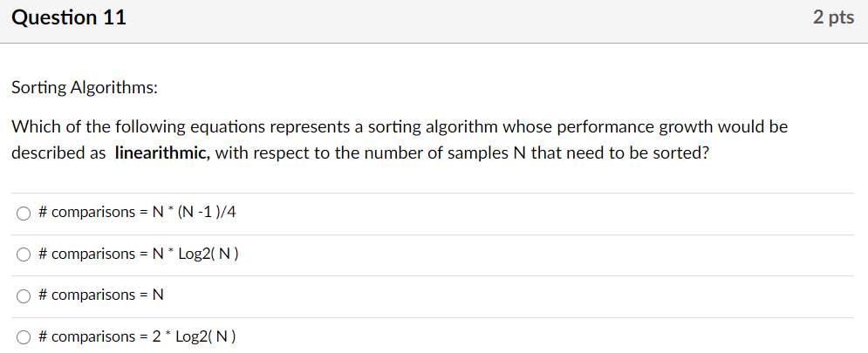Click the answer text '# comparisons = N * (N -1 )/4'
This screenshot has height=353, width=868.
point(137,212)
